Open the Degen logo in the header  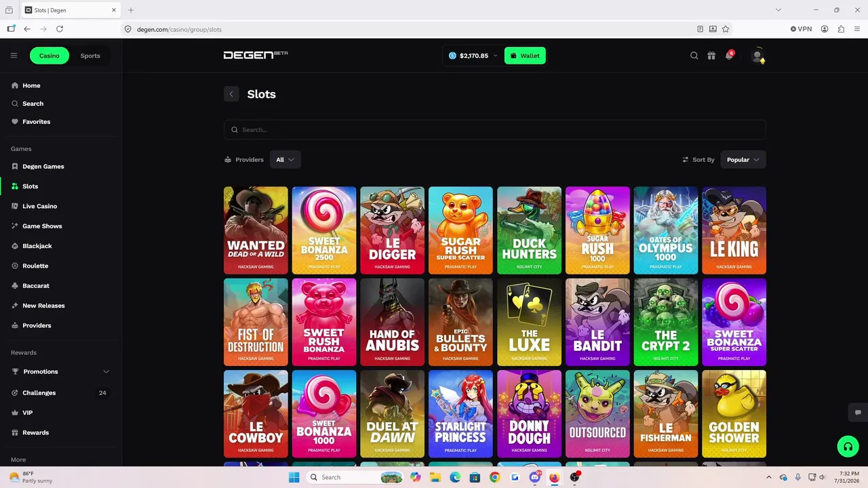pos(256,55)
